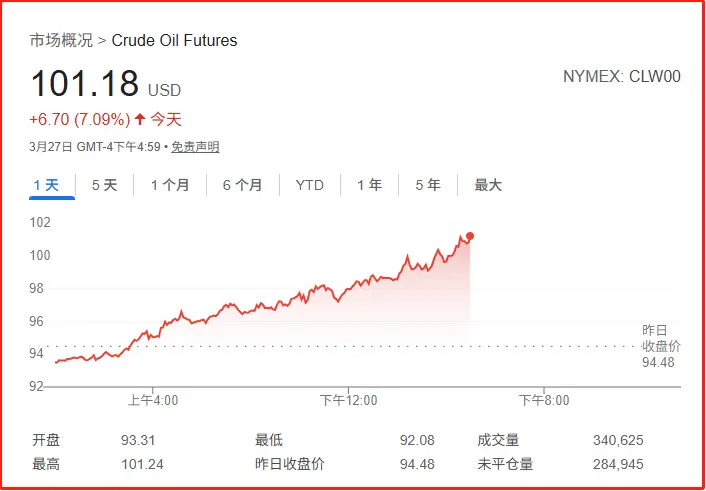The image size is (706, 491).
Task: Switch to the 5 天 tab
Action: (104, 185)
